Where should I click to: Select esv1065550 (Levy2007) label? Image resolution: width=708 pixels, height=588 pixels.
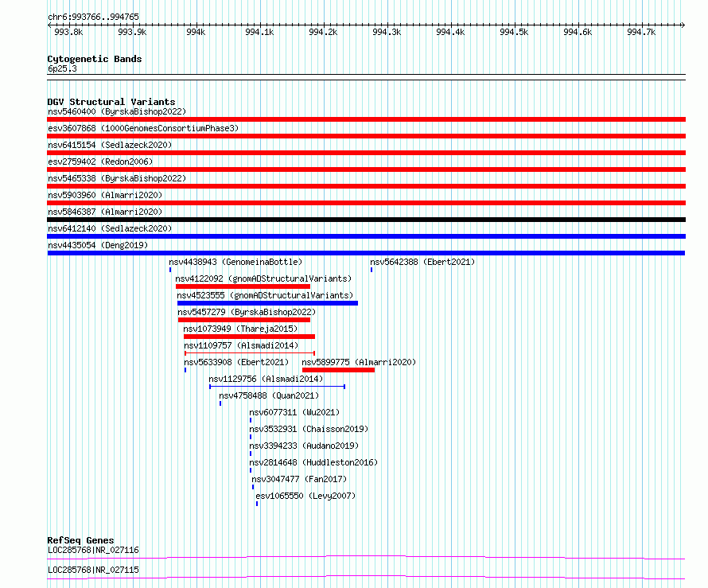tap(305, 496)
